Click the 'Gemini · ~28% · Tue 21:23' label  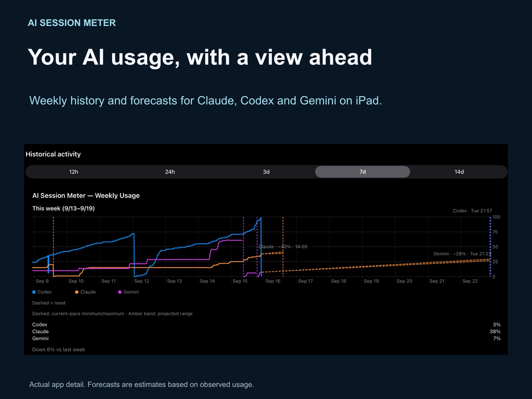click(462, 254)
